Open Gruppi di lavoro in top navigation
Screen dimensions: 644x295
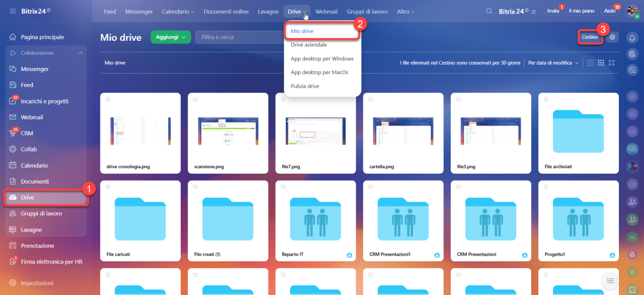pos(367,12)
